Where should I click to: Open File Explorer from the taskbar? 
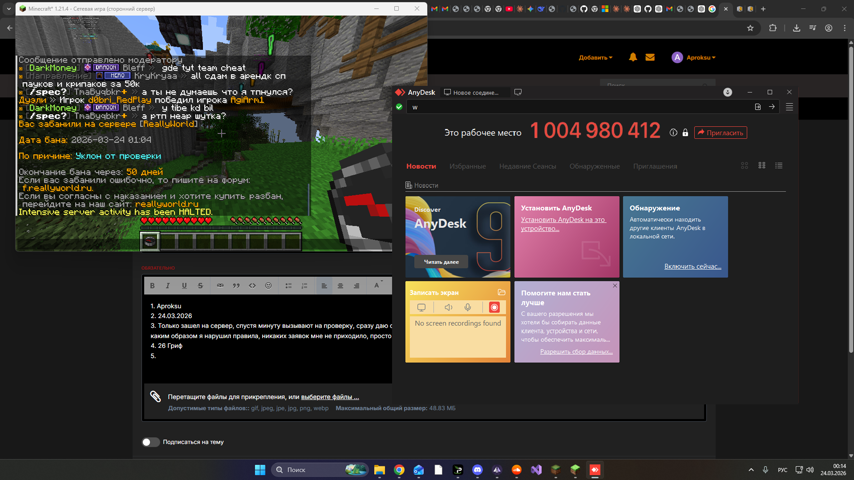(379, 470)
